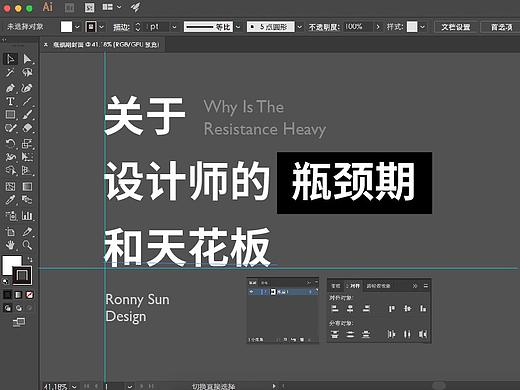This screenshot has width=520, height=390.
Task: Select the Type (T) tool
Action: pos(10,101)
